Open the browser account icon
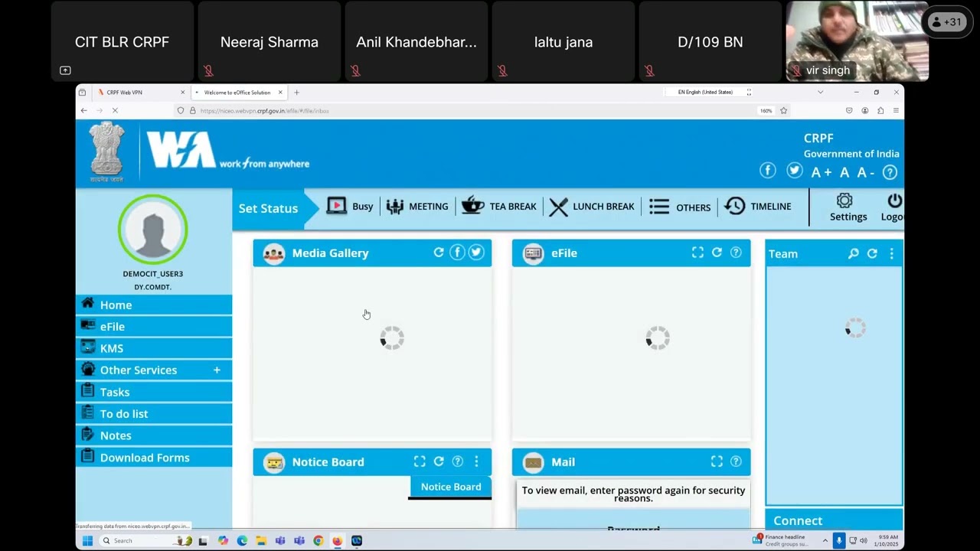 864,111
